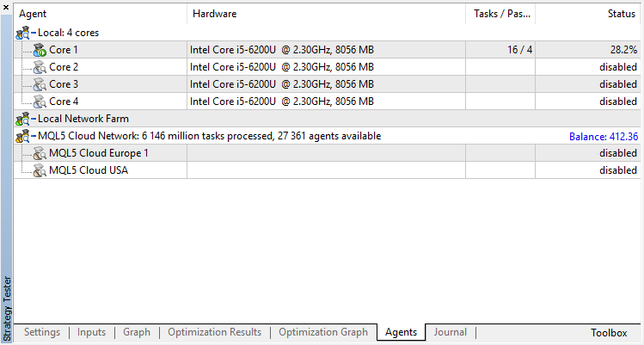
Task: Click the MQL5 Cloud Network group icon
Action: [22, 136]
